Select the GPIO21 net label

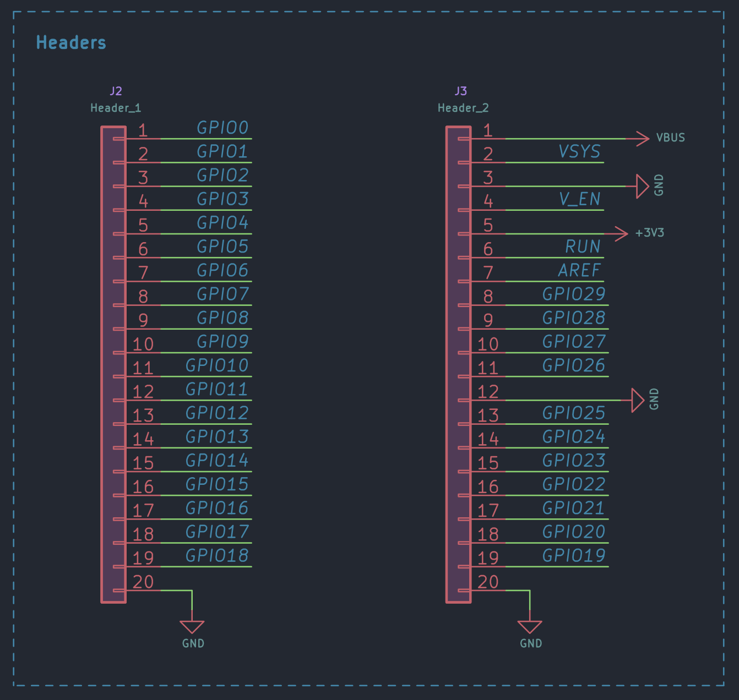point(574,508)
